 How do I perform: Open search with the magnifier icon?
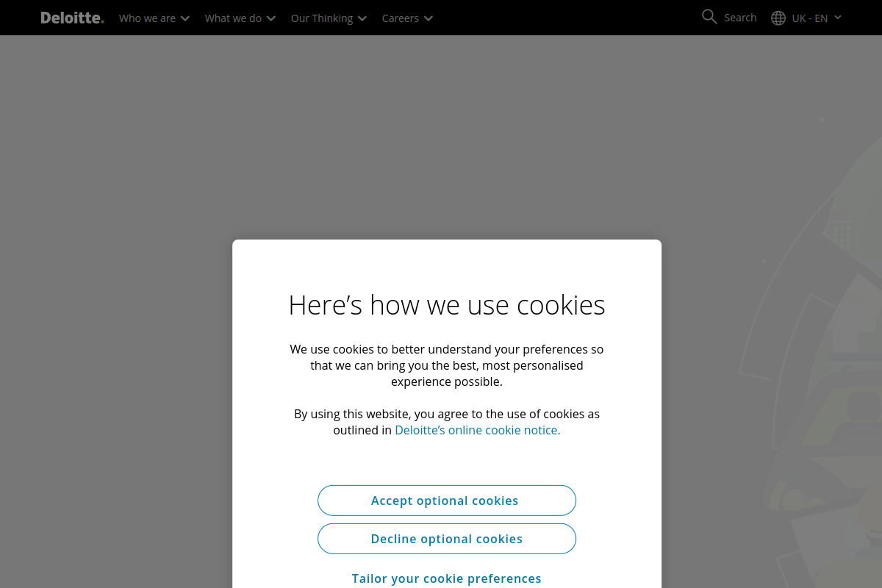click(x=709, y=16)
